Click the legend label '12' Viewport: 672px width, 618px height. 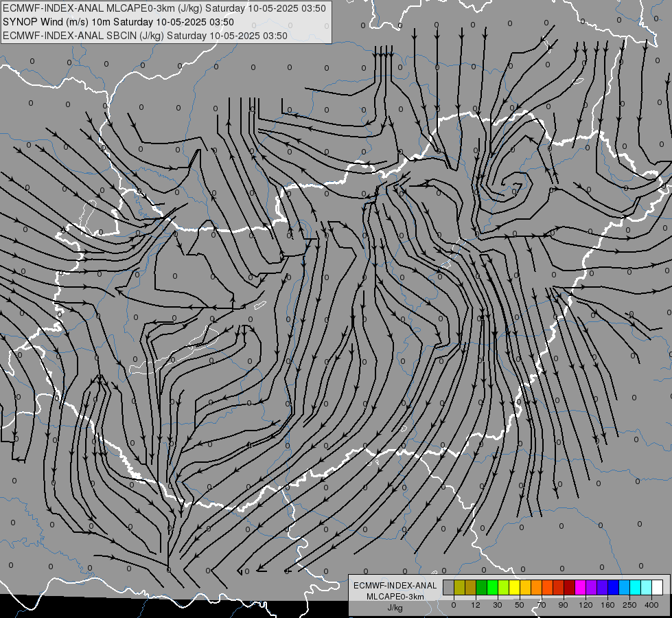tap(476, 605)
